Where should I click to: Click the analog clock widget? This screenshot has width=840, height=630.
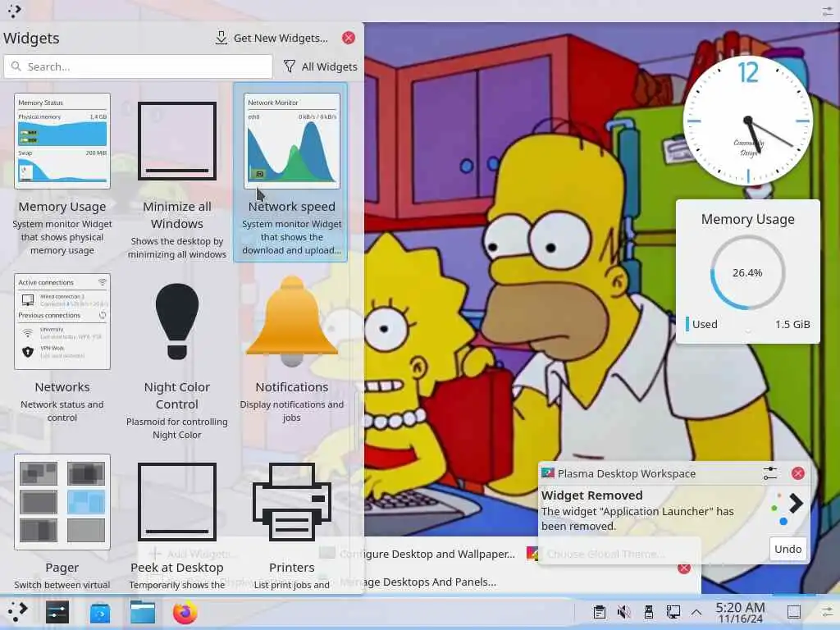point(748,121)
